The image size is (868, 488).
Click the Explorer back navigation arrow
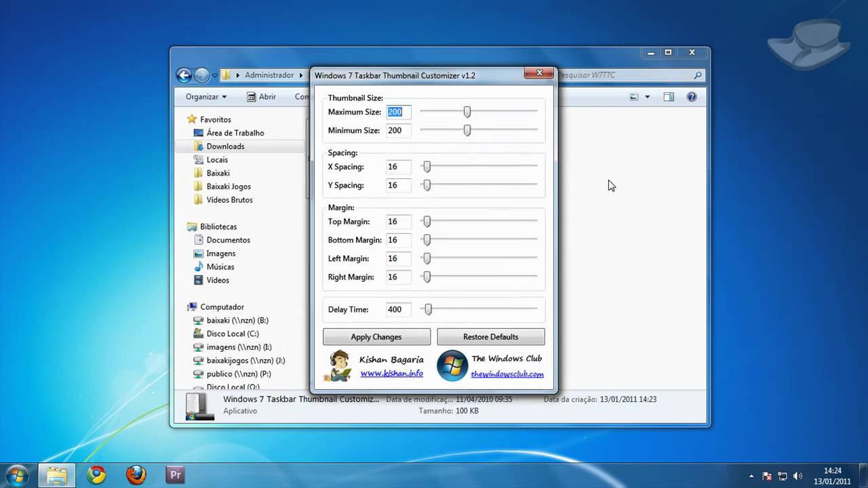184,75
